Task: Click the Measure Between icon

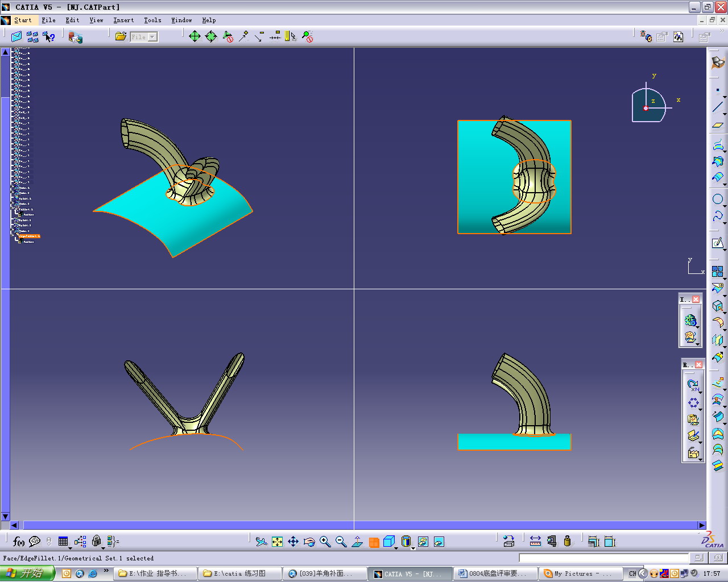Action: pos(535,542)
